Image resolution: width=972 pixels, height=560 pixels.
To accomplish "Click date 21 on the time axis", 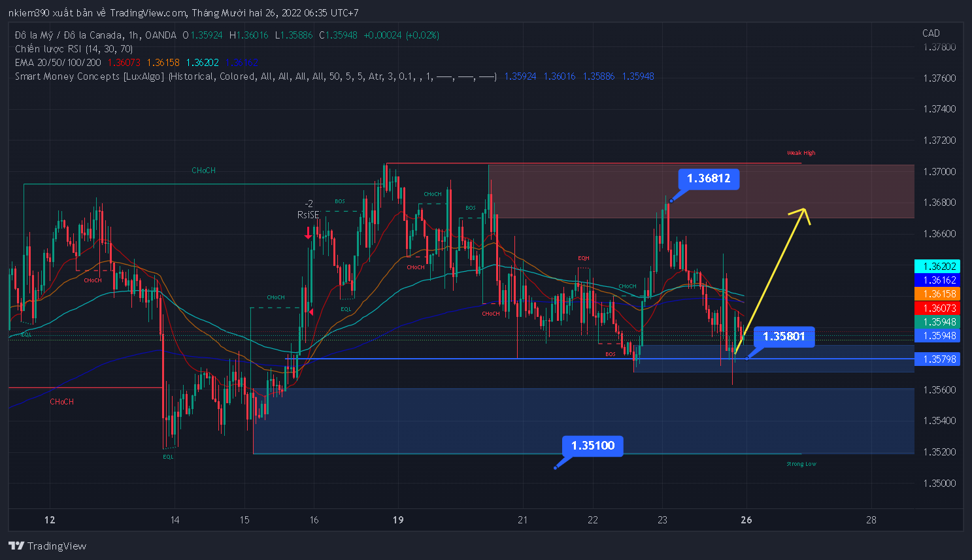I will (522, 520).
